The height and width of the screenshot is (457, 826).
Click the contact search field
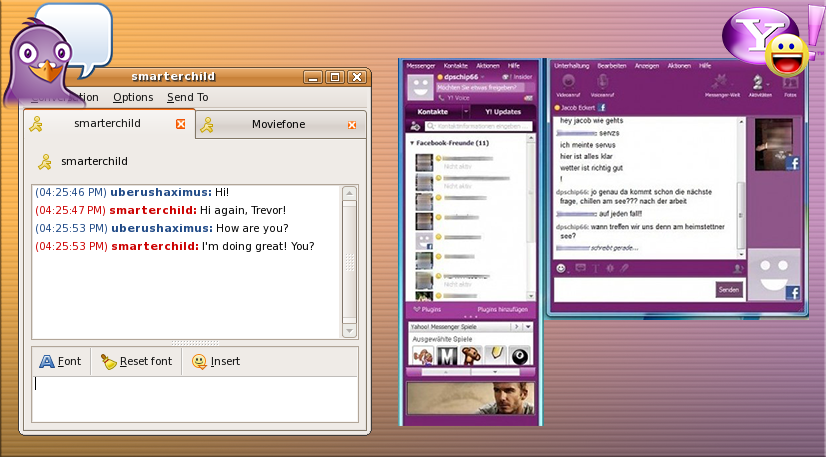pos(478,126)
